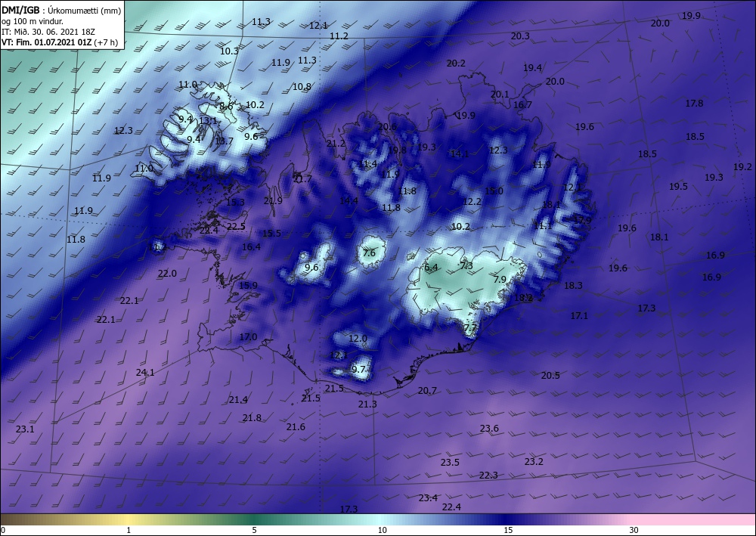Image resolution: width=756 pixels, height=536 pixels.
Task: Click the 22.5 map value
Action: click(236, 227)
